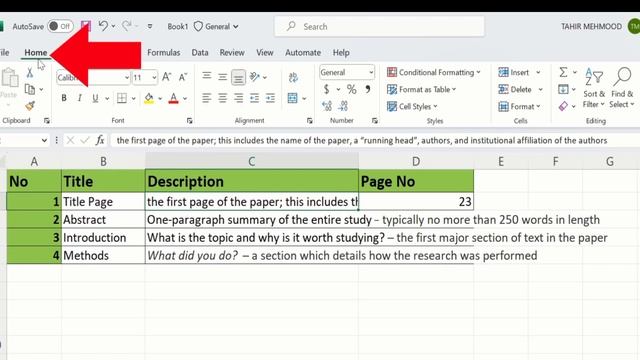
Task: Click the Align Right icon
Action: click(238, 98)
